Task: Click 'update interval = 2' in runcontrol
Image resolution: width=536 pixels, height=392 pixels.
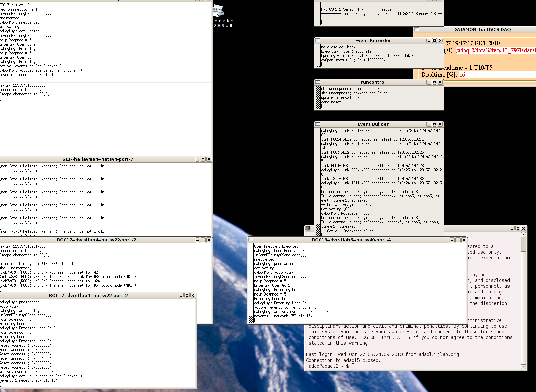Action: click(x=340, y=97)
